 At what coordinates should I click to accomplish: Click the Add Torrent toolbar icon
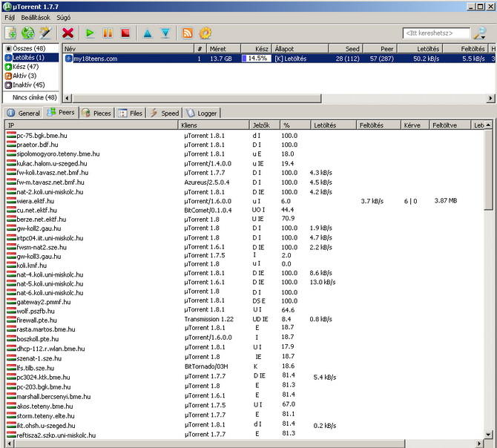click(11, 33)
